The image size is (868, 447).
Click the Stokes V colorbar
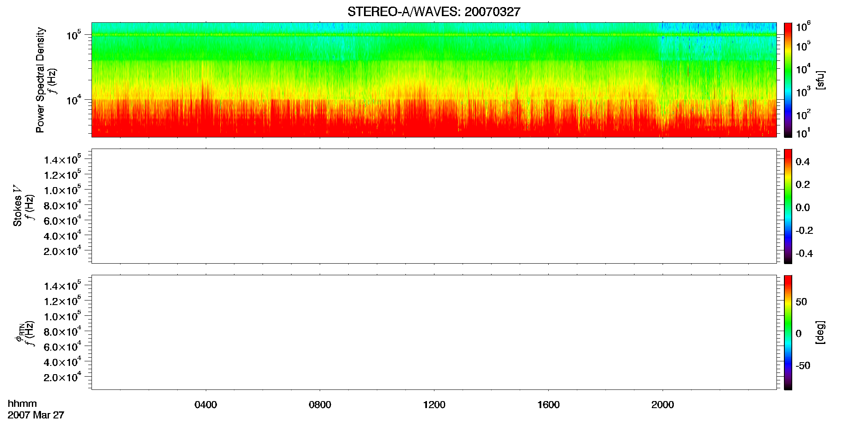(788, 206)
